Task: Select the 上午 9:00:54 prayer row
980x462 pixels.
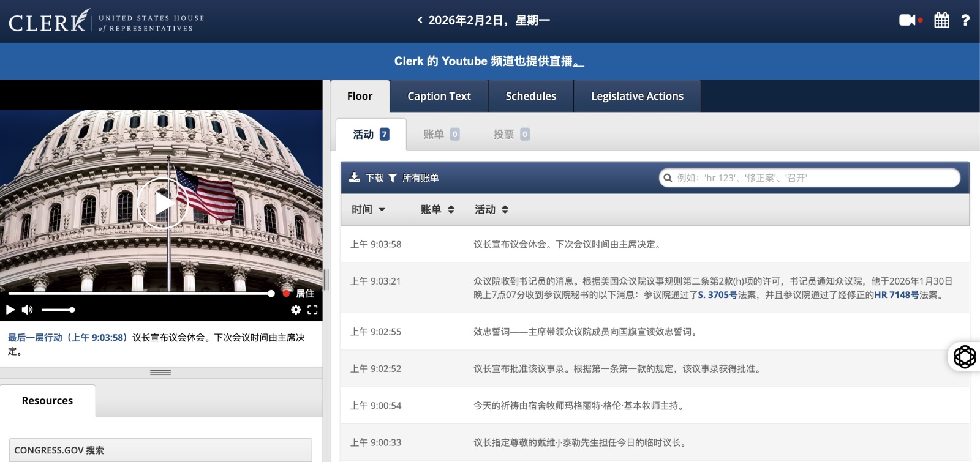Action: (x=655, y=406)
